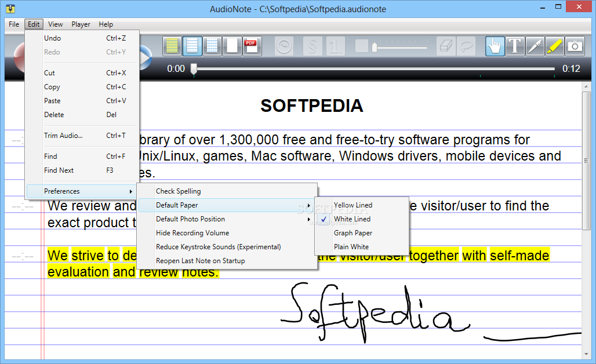Select Plain White default paper
Image resolution: width=596 pixels, height=364 pixels.
click(362, 247)
